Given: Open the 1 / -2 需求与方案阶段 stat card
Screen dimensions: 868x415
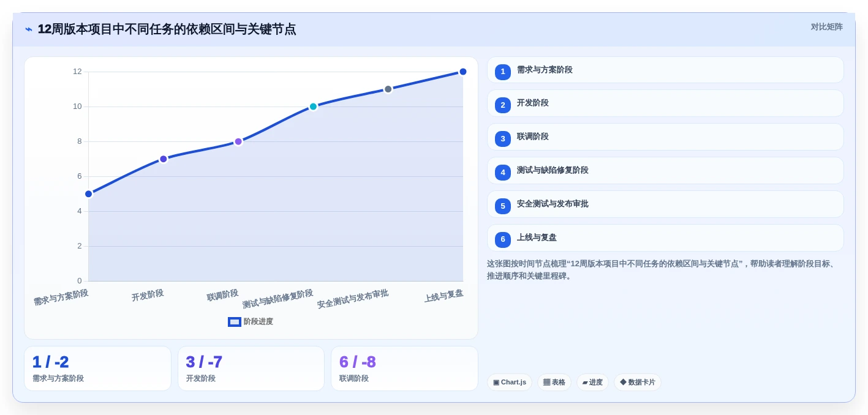Looking at the screenshot, I should click(x=97, y=368).
